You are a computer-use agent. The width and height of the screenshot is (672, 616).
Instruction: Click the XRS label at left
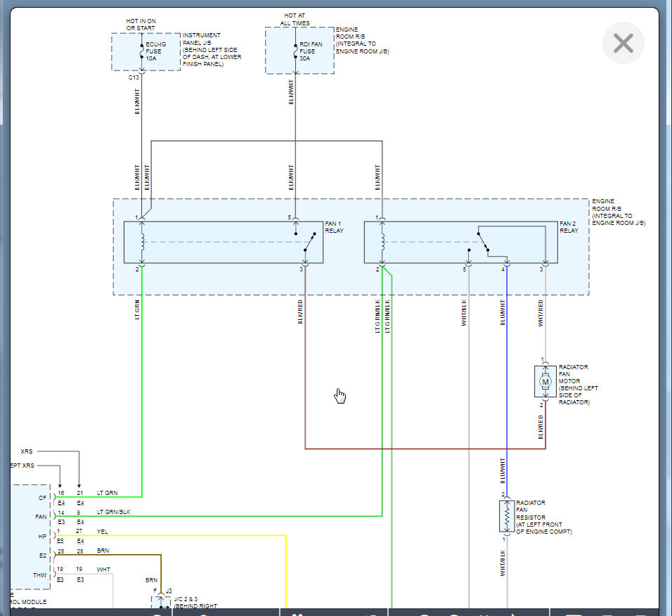tap(27, 451)
